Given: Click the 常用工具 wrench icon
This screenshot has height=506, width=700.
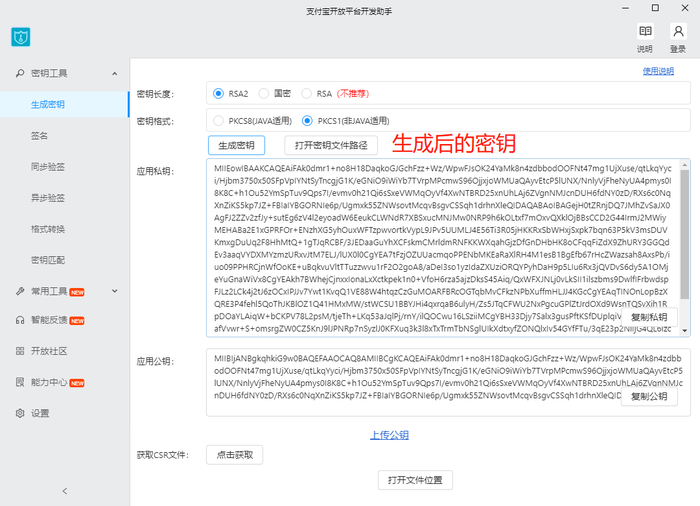Looking at the screenshot, I should (x=20, y=291).
